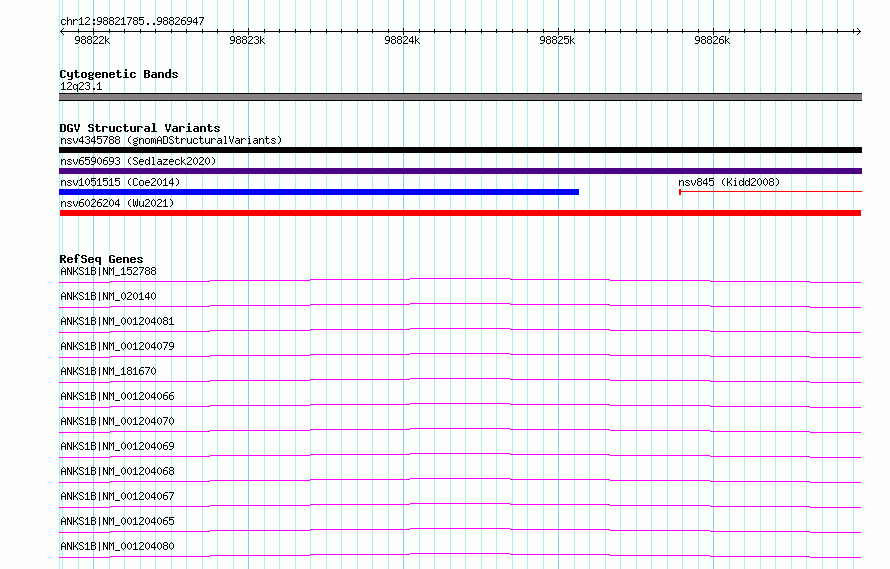Click the 98822k ruler tick label
Image resolution: width=890 pixels, height=569 pixels.
[x=92, y=40]
